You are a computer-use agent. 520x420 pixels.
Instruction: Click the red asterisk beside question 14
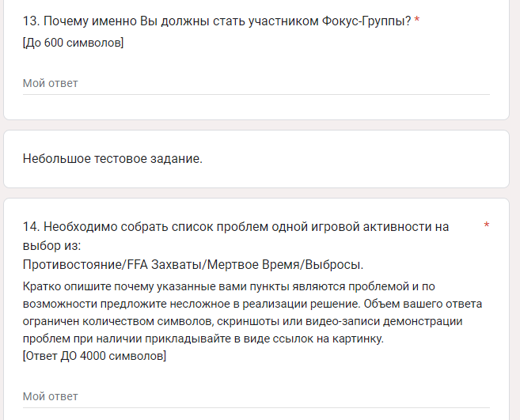[x=487, y=225]
